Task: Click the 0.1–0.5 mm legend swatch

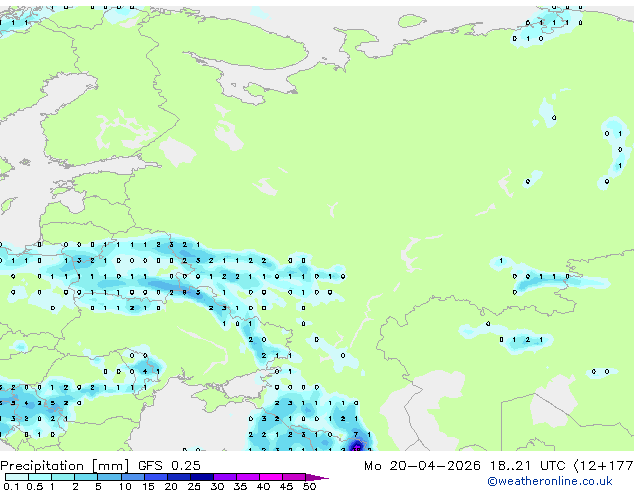Action: [17, 477]
